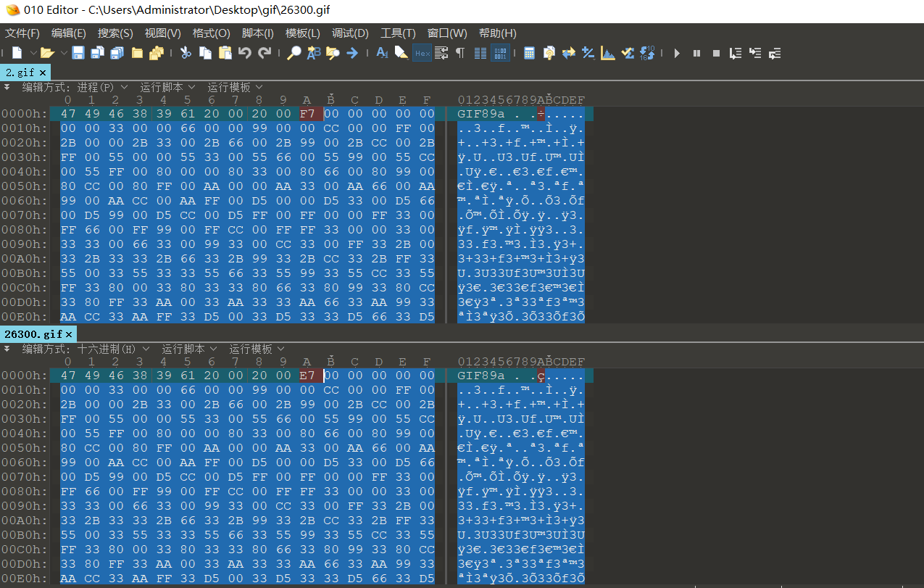This screenshot has height=588, width=924.
Task: Open the 编辑方式: 十六进制(H) dropdown
Action: click(86, 349)
